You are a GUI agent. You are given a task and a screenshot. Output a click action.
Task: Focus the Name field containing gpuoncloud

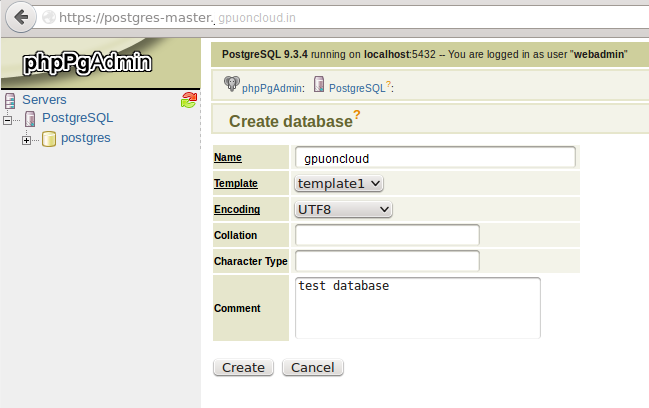(x=435, y=158)
